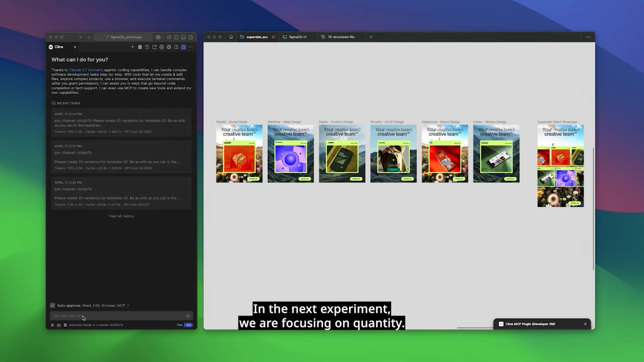Switch Cline to Act mode
Screen dimensions: 644x362
189,325
